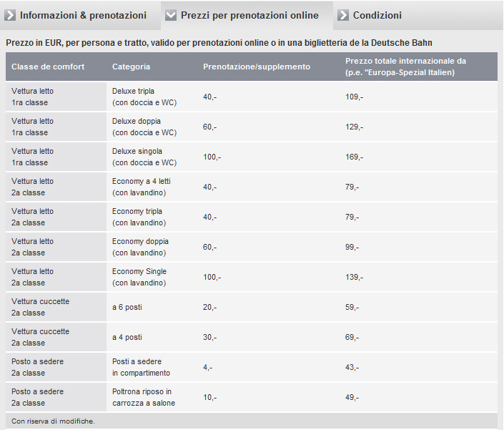Click the Poltrona riposo in carrozza cell
504x430 pixels.
click(143, 397)
